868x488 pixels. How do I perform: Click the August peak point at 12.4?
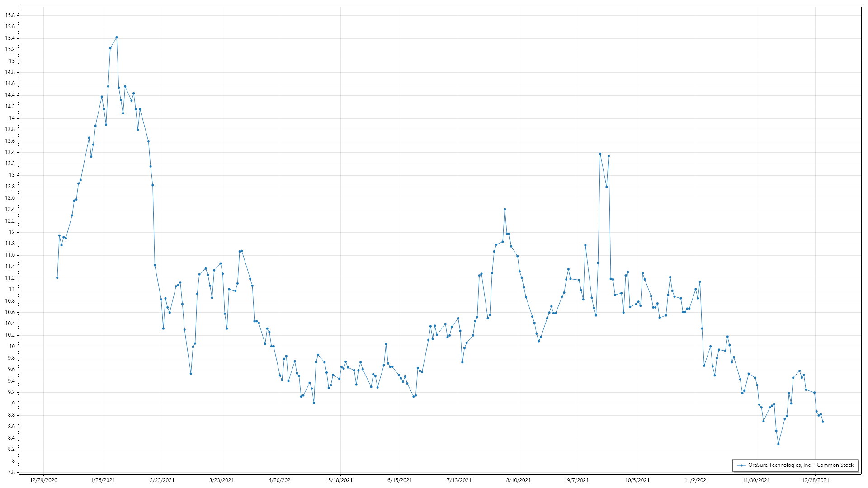(505, 209)
